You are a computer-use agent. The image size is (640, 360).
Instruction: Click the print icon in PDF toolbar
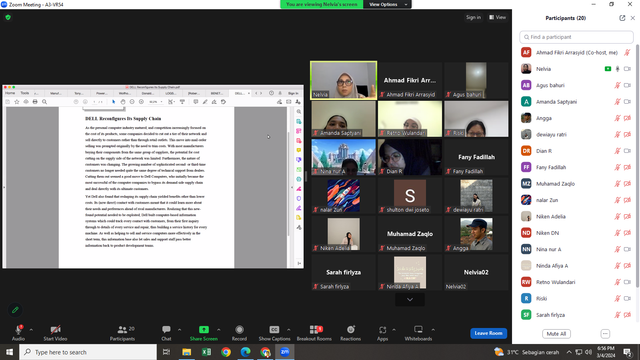tap(35, 102)
